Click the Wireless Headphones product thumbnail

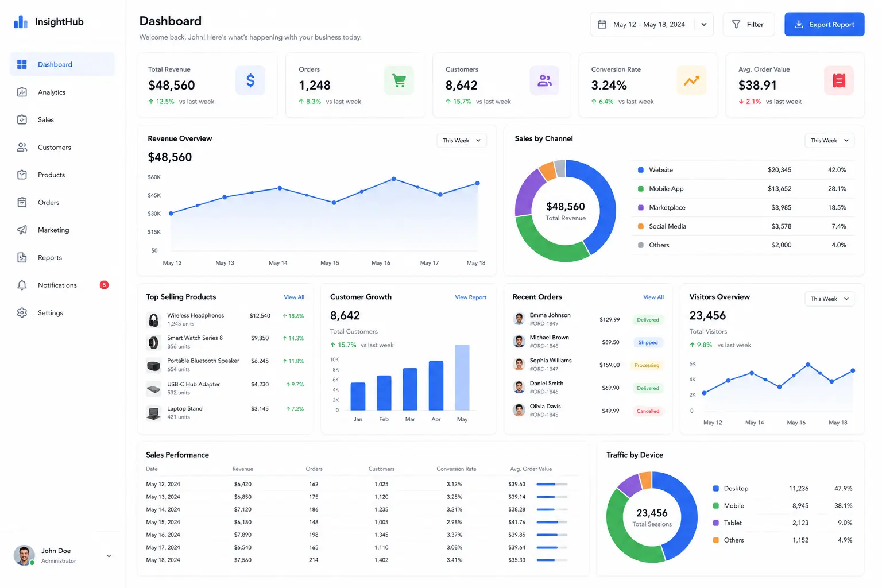[x=153, y=319]
